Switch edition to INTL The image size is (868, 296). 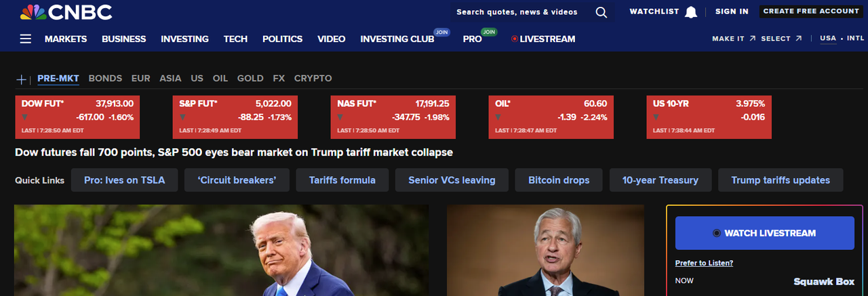(855, 39)
